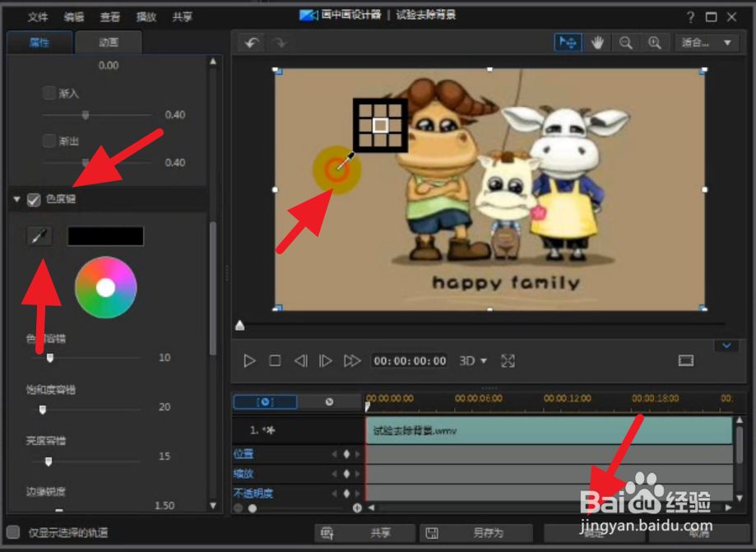The image size is (756, 552).
Task: Adjust the fade-in duration slider
Action: tap(86, 114)
